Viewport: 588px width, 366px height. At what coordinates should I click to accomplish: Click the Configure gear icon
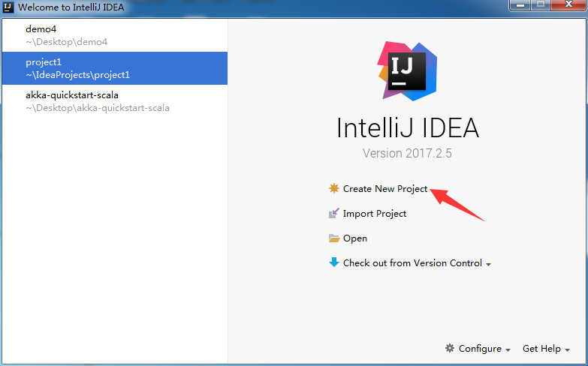coord(450,348)
